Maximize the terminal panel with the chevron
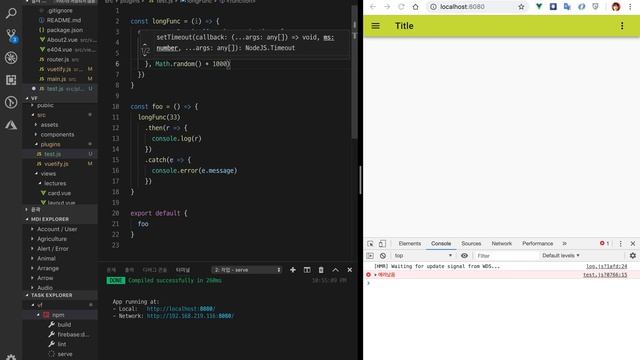Screen dimensions: 640x360 [336, 270]
